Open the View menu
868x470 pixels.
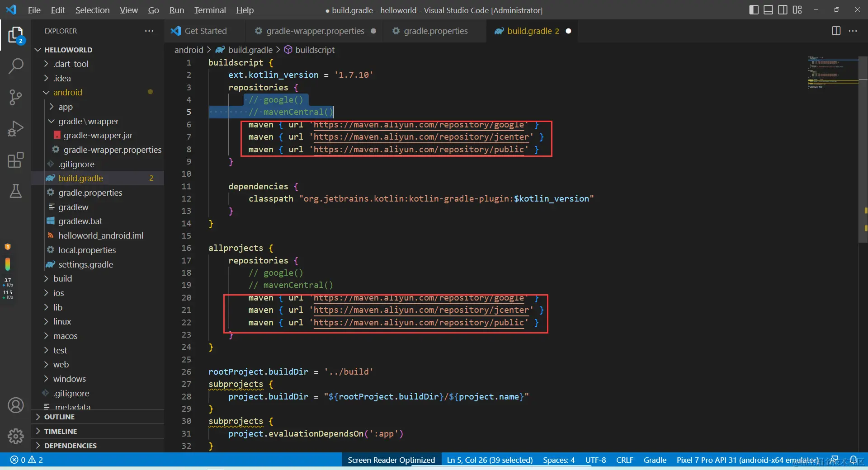click(129, 10)
